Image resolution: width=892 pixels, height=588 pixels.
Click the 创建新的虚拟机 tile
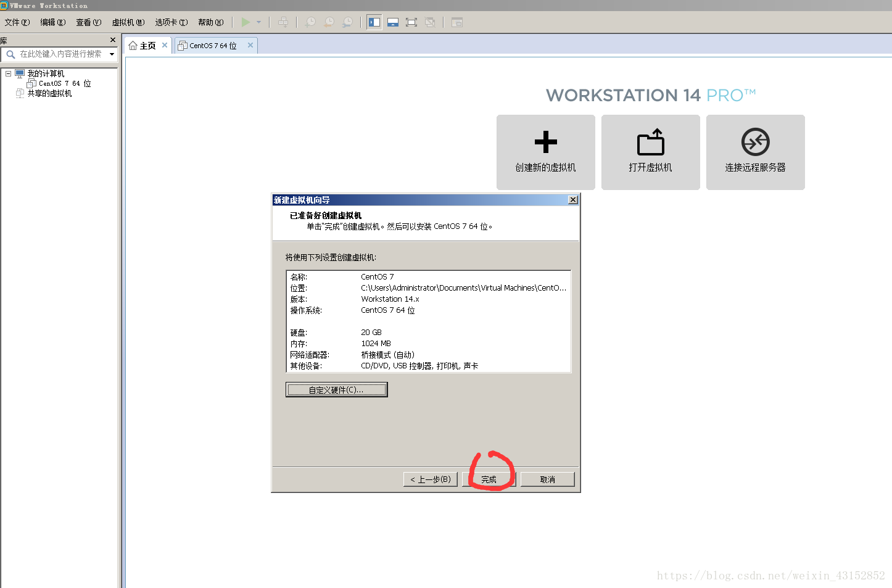click(x=546, y=152)
